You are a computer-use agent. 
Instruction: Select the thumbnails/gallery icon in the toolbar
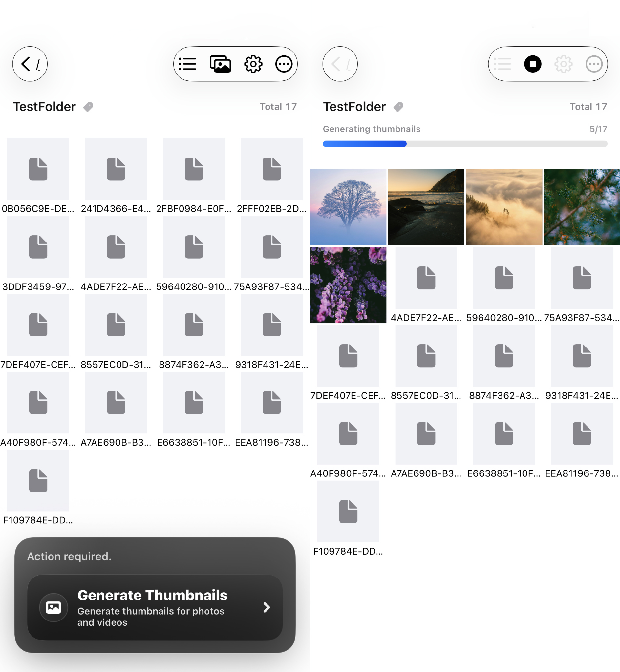(x=221, y=64)
